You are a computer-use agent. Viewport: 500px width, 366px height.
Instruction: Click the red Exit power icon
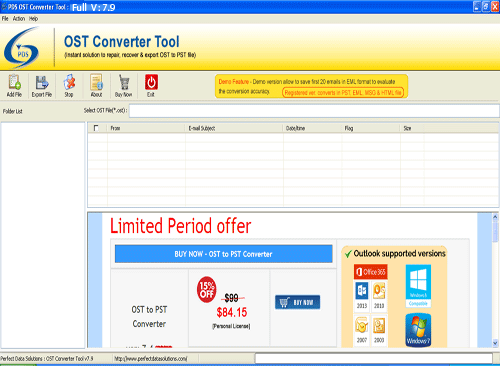coord(151,82)
